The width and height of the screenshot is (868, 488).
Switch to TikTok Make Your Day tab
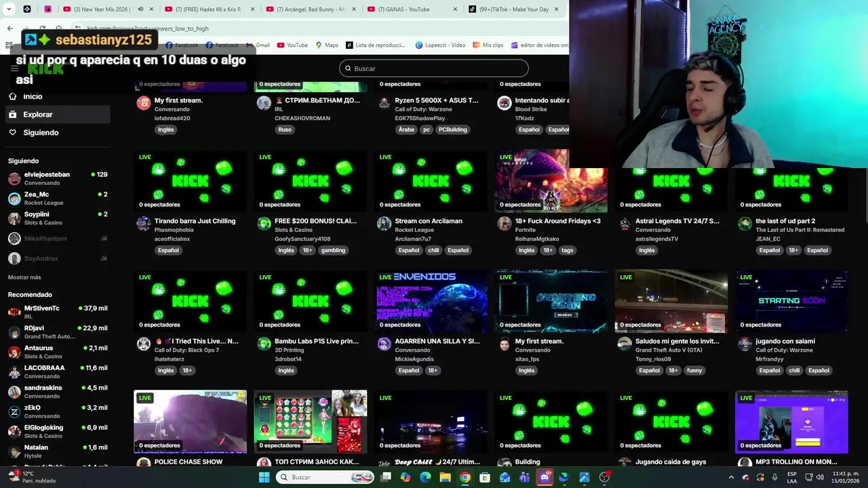pyautogui.click(x=513, y=9)
